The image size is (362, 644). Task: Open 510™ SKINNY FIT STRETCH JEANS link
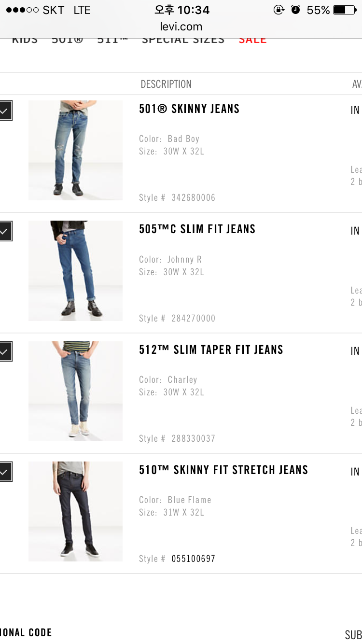pyautogui.click(x=223, y=470)
